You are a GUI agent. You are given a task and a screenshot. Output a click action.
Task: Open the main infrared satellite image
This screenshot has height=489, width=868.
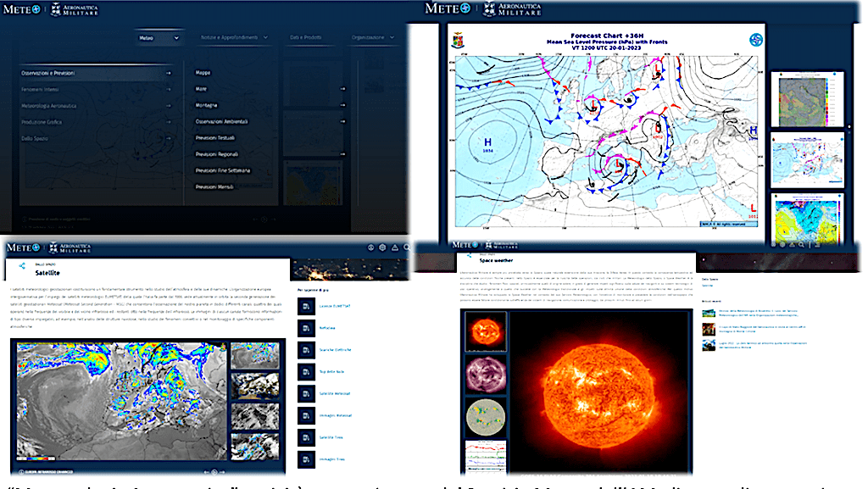point(121,402)
